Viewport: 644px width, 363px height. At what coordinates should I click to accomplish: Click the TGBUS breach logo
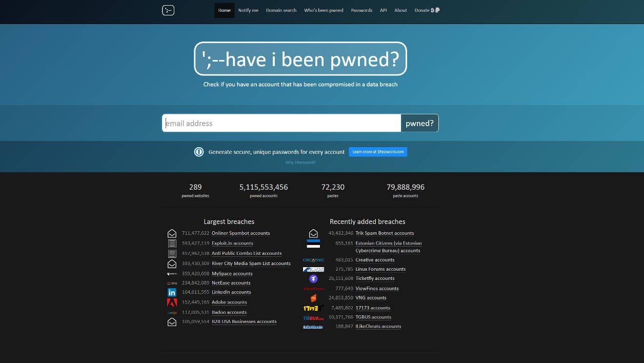(313, 318)
